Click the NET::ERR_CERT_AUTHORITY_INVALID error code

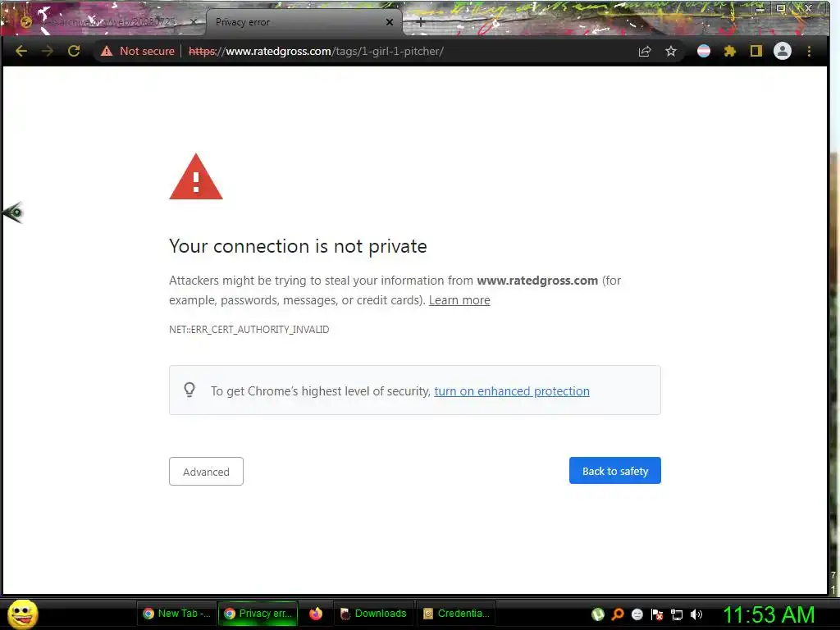(x=249, y=330)
